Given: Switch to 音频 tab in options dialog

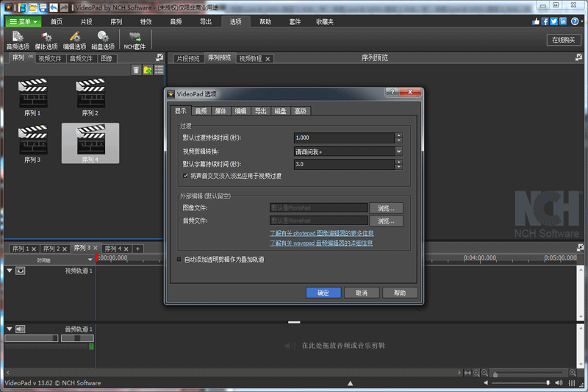Looking at the screenshot, I should click(x=201, y=111).
